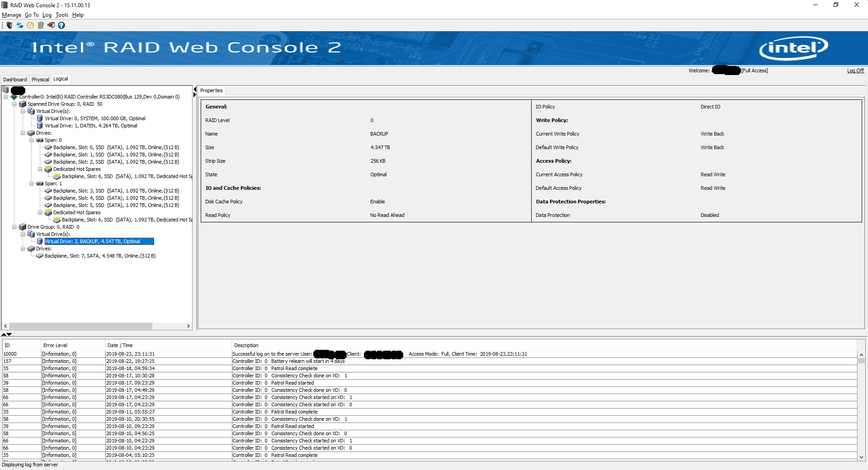Collapse the Spanned Drive Group RAID 50 node

14,104
